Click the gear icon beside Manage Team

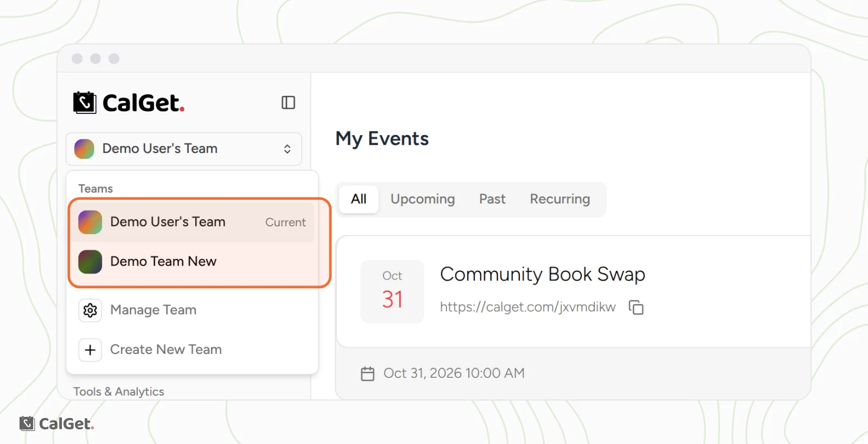90,310
